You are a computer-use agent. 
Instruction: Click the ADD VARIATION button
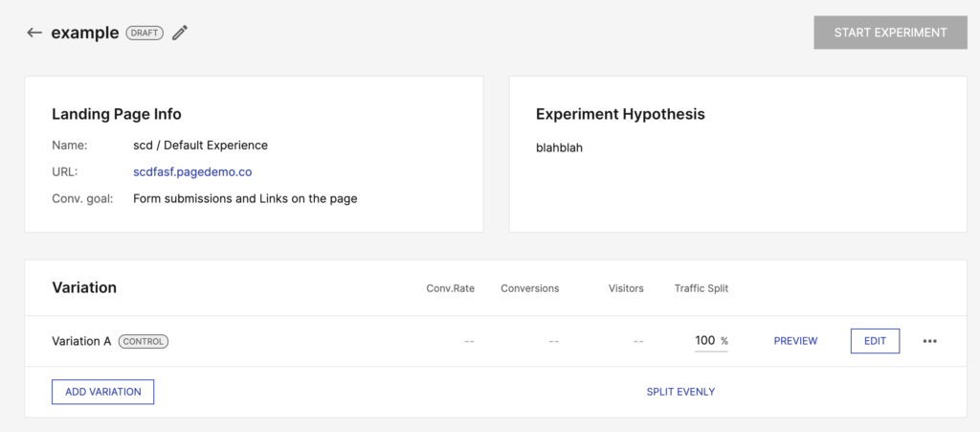(x=103, y=392)
